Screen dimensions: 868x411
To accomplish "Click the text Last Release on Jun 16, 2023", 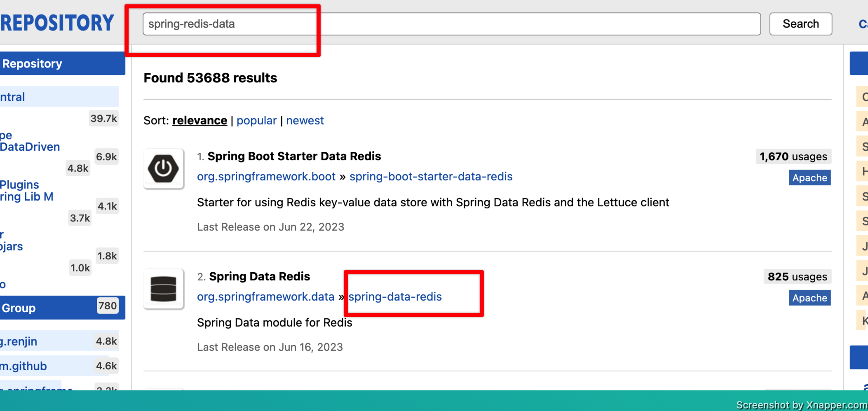I will (270, 347).
